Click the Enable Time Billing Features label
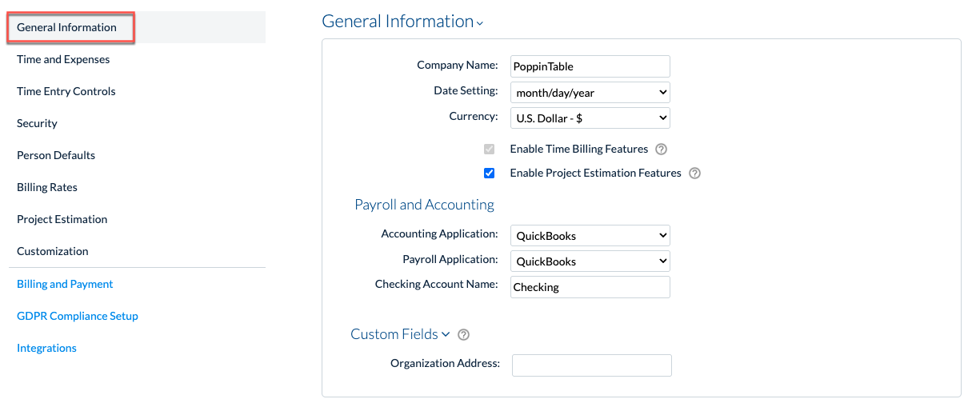 [x=579, y=149]
